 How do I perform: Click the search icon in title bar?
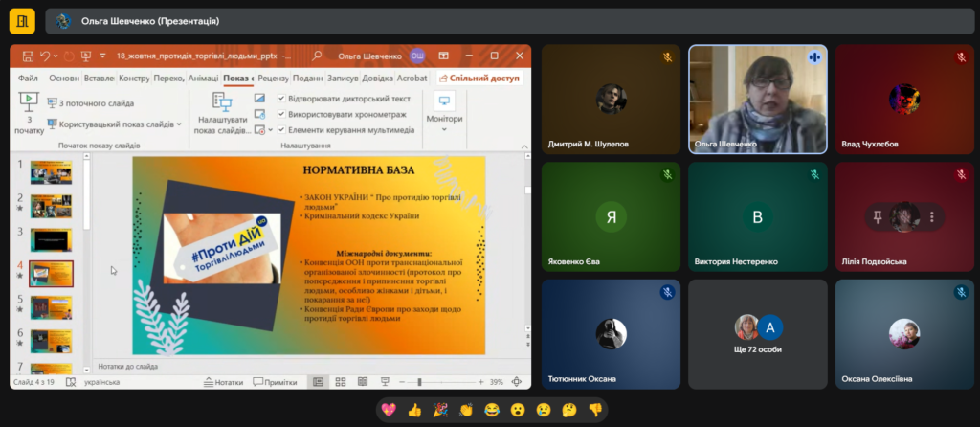pyautogui.click(x=317, y=56)
